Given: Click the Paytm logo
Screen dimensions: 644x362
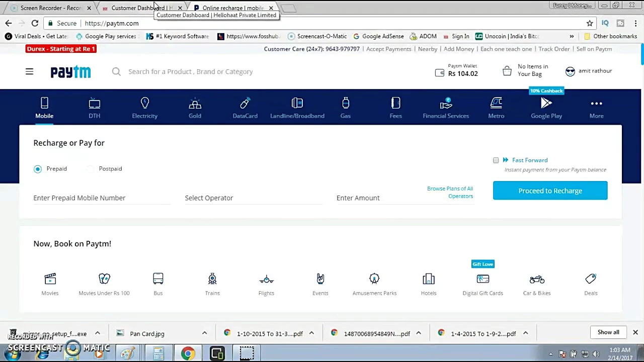Looking at the screenshot, I should [70, 72].
